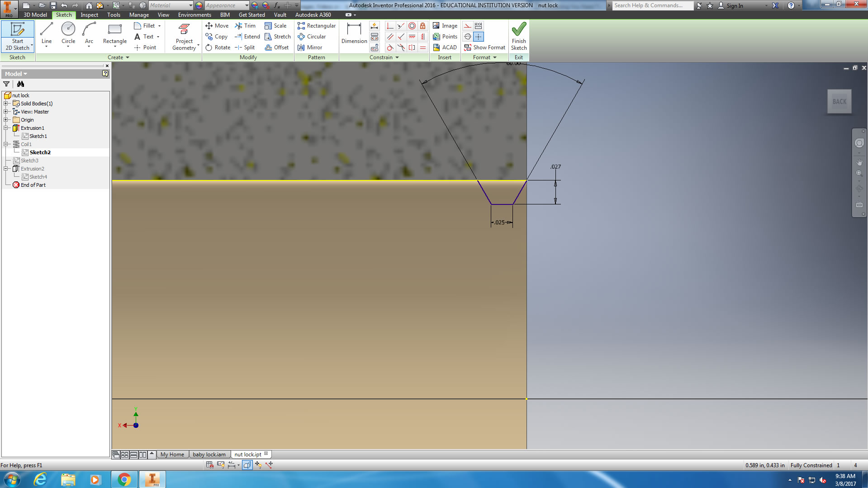Open the Manage ribbon tab
The image size is (868, 488).
(x=139, y=15)
